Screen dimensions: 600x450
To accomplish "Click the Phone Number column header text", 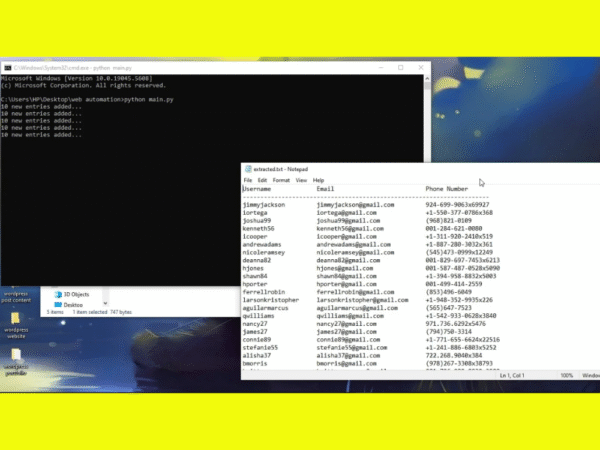I will [x=447, y=189].
